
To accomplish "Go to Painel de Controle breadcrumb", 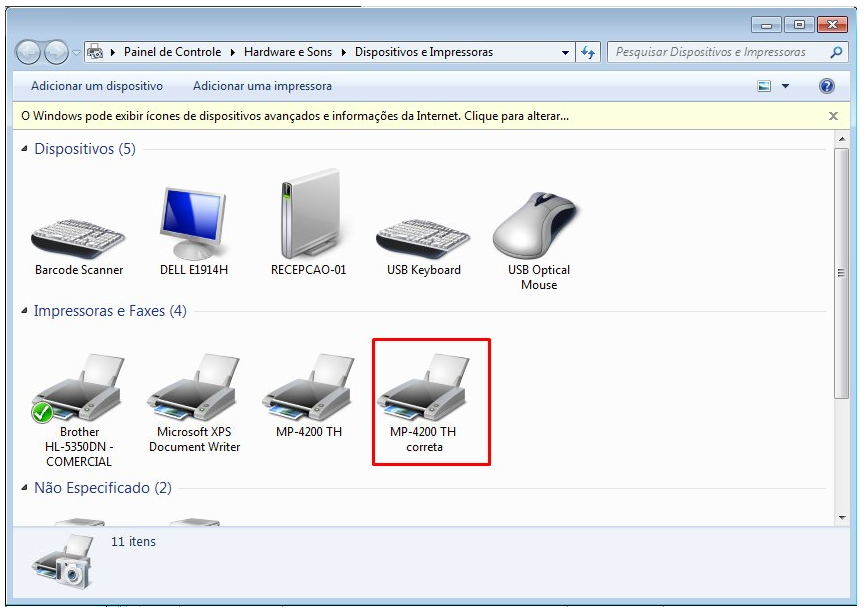I will pos(172,52).
